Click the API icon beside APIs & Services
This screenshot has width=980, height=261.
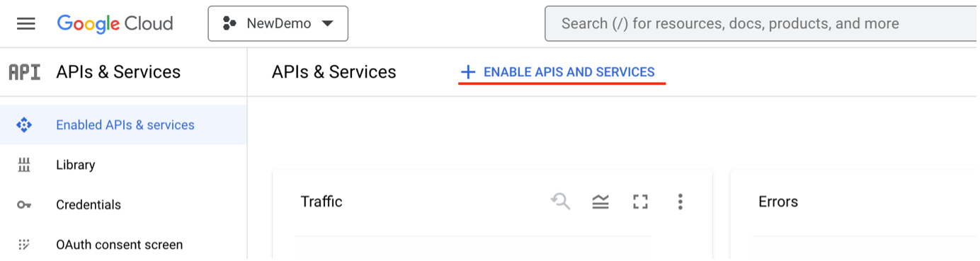pyautogui.click(x=24, y=72)
